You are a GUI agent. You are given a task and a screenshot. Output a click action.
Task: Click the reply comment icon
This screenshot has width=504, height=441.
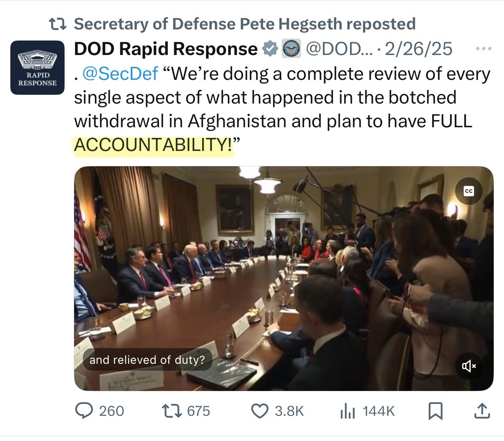pos(84,411)
